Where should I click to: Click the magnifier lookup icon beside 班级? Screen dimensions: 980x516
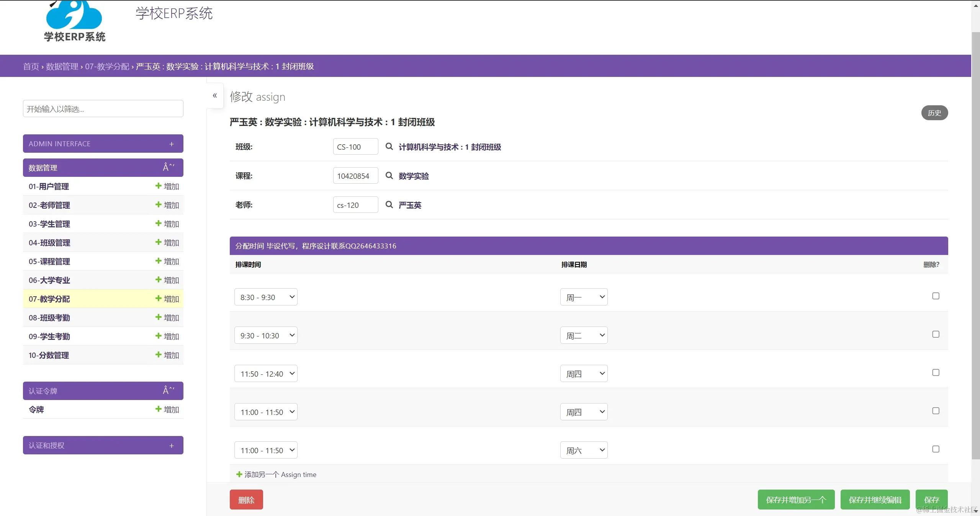pos(389,147)
